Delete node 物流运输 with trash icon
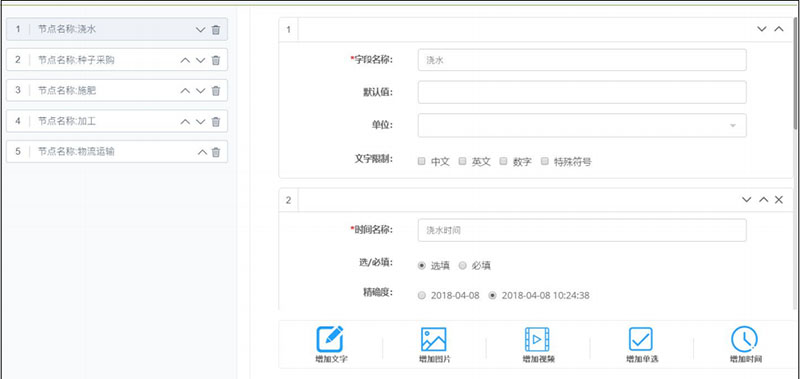 point(216,152)
